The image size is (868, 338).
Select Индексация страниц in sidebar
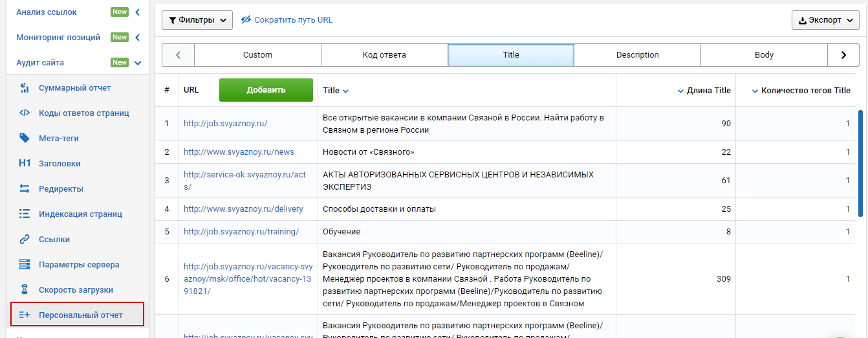click(80, 214)
